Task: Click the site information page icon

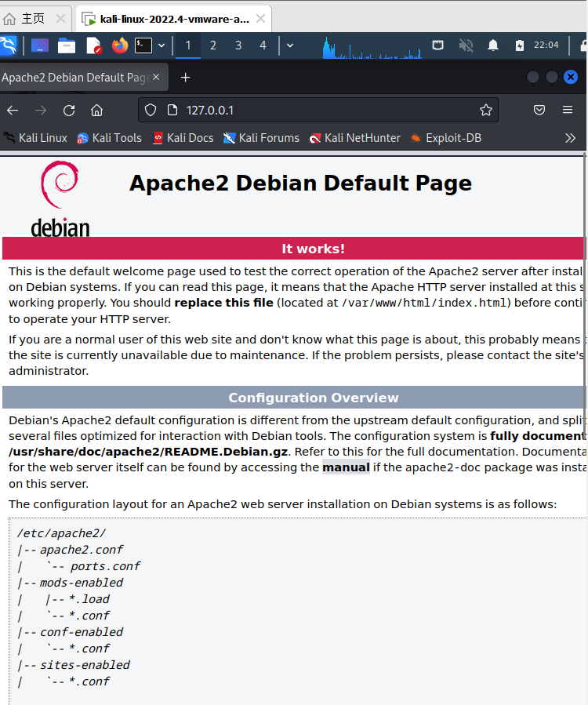Action: tap(172, 110)
